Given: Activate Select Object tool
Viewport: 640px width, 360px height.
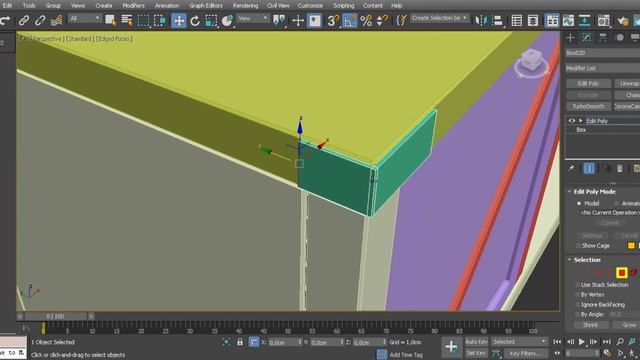Looking at the screenshot, I should (x=111, y=20).
